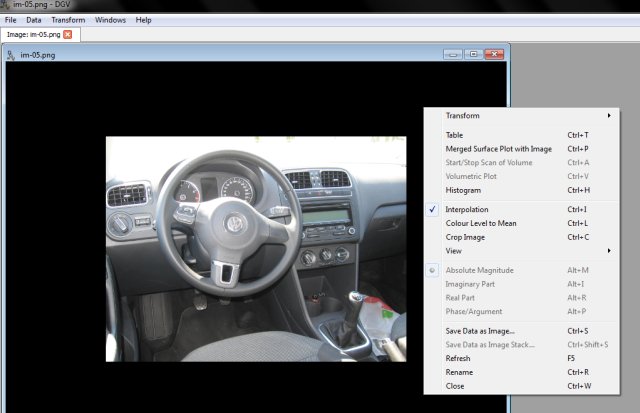Screen dimensions: 640x413
Task: Minimize the inner im-05.png window
Action: click(x=453, y=55)
